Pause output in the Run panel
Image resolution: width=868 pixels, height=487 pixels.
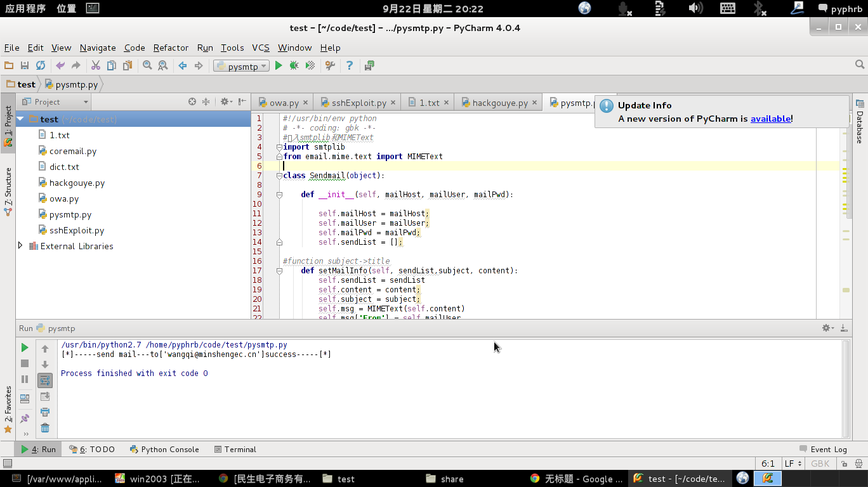[25, 379]
